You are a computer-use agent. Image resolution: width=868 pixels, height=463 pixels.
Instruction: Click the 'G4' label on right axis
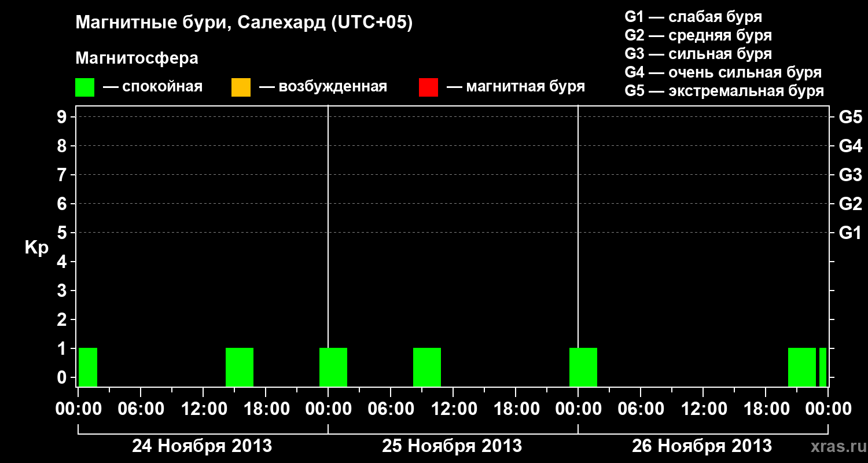851,146
